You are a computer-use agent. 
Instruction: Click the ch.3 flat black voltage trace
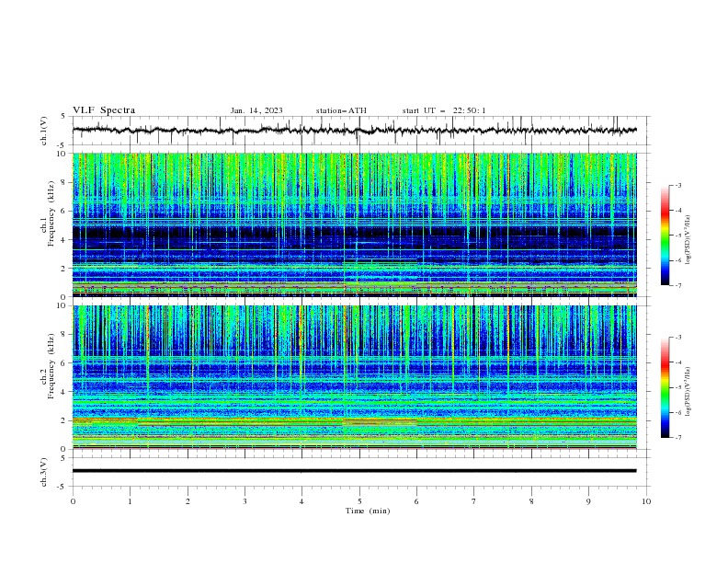point(354,471)
